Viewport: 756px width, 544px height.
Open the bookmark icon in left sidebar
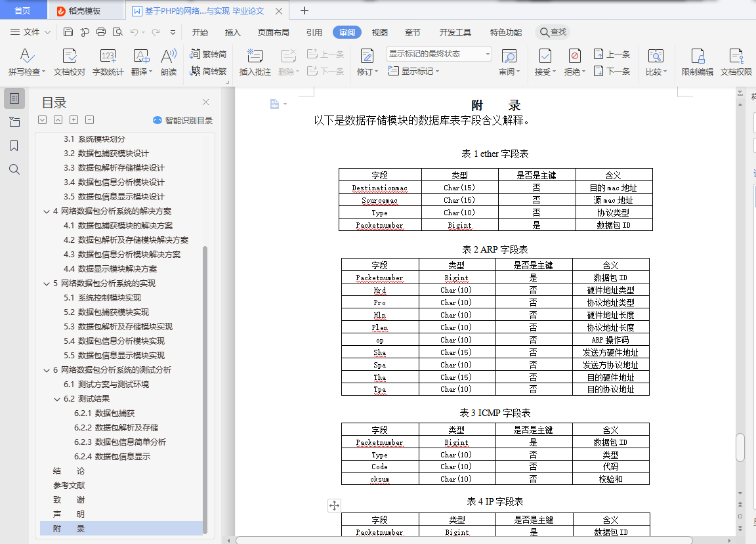click(14, 146)
